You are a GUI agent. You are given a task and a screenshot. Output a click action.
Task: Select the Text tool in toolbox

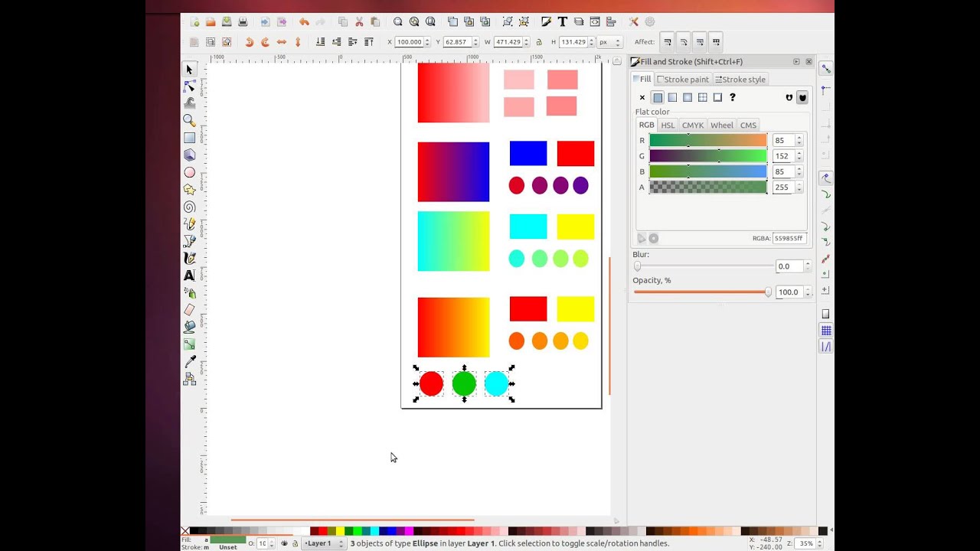(x=189, y=275)
